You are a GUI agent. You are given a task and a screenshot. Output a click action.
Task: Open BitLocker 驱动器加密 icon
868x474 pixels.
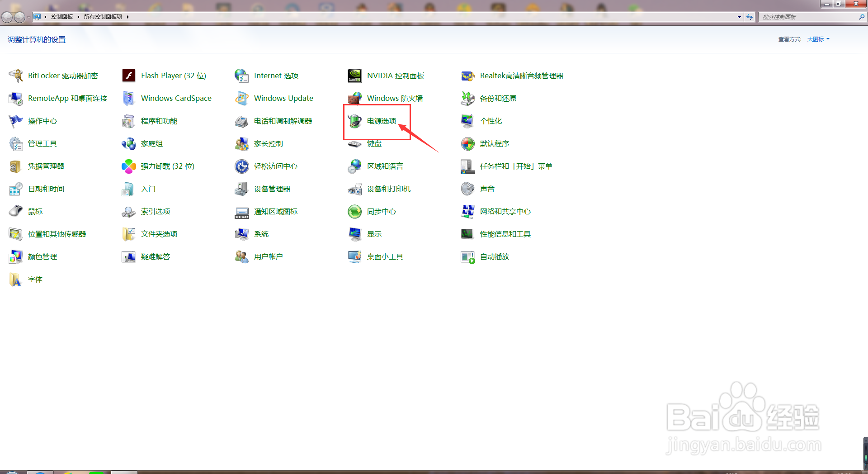[16, 76]
